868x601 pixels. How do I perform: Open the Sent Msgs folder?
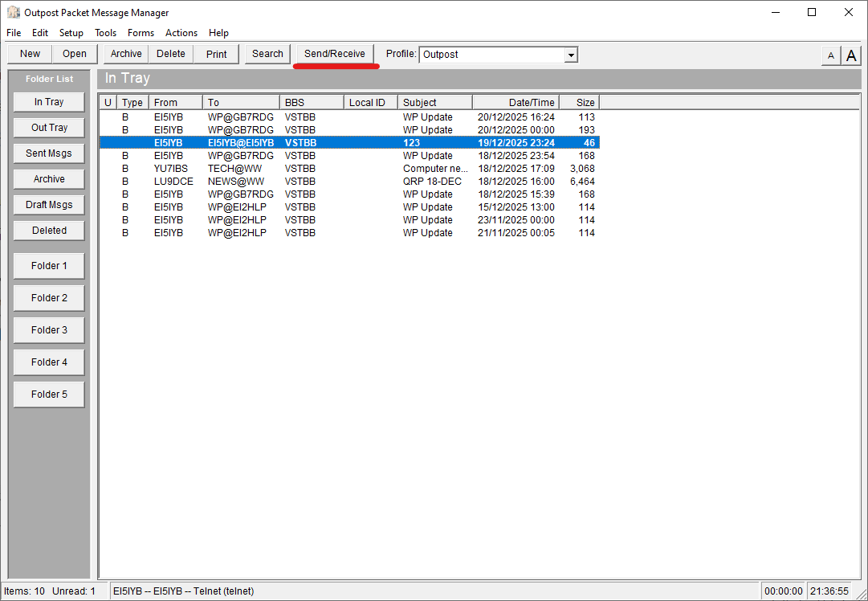(49, 153)
